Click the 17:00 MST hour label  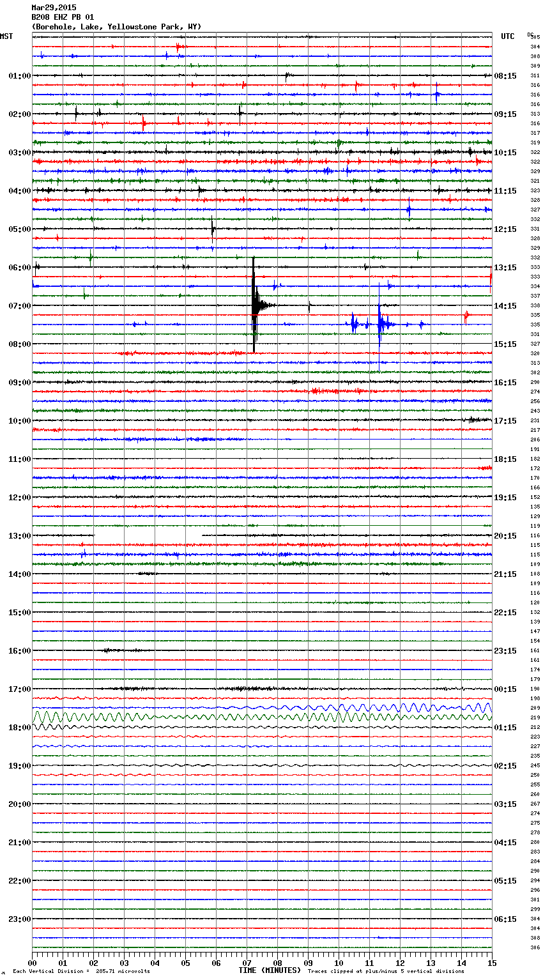[20, 689]
